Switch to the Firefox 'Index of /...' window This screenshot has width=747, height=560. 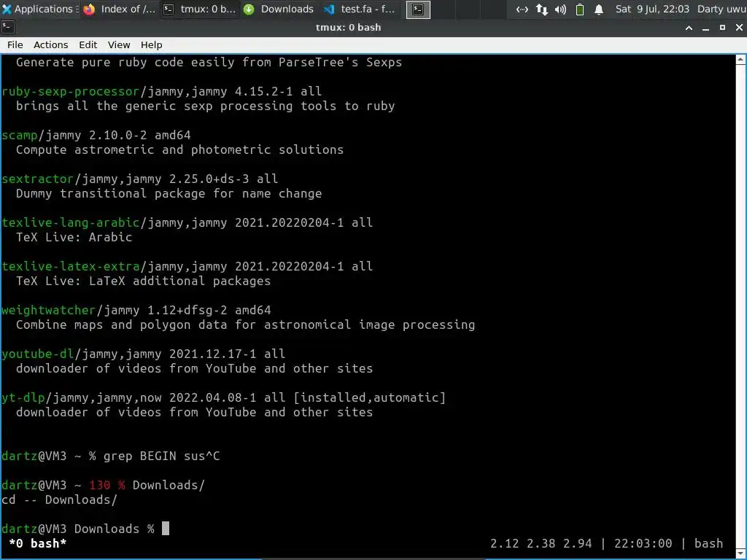(120, 9)
